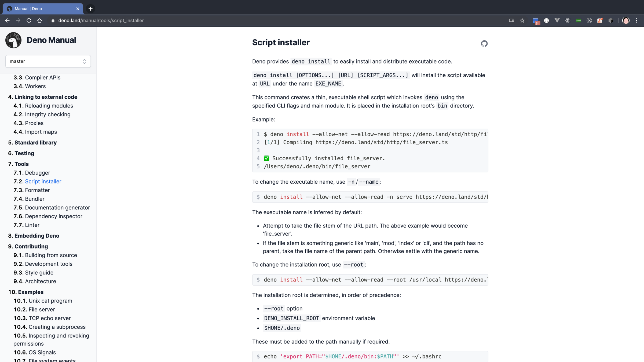Open the user profile avatar
Screen dimensions: 644x362
pyautogui.click(x=626, y=20)
